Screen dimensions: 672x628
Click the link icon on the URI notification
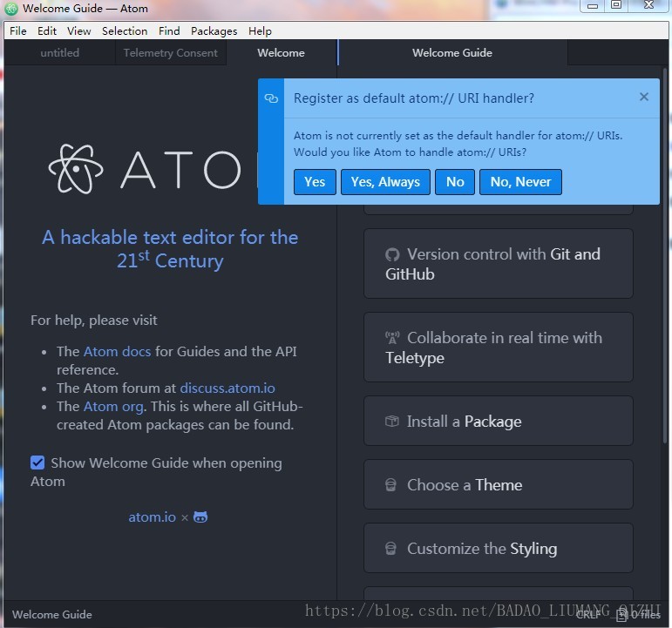(x=271, y=98)
